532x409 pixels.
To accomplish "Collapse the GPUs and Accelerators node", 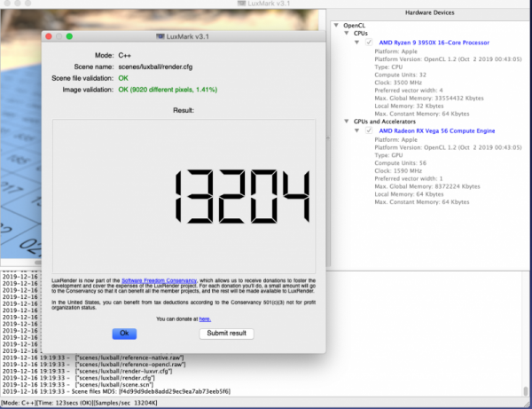I will 347,122.
